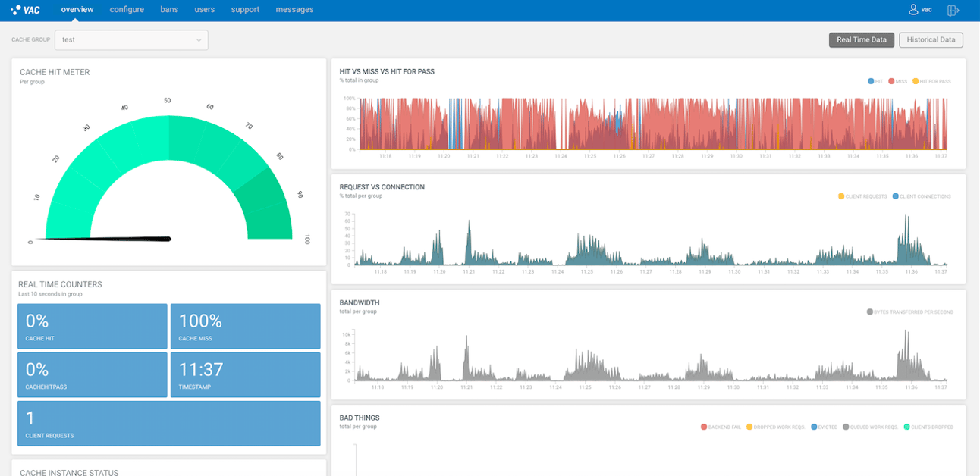The height and width of the screenshot is (476, 980).
Task: Toggle the EVICTED legend entry
Action: 825,427
